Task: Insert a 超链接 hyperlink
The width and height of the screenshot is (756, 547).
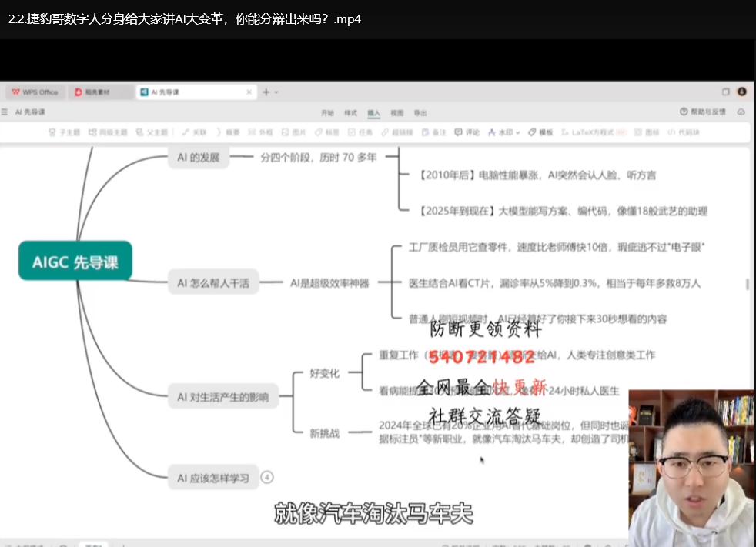Action: (x=396, y=132)
